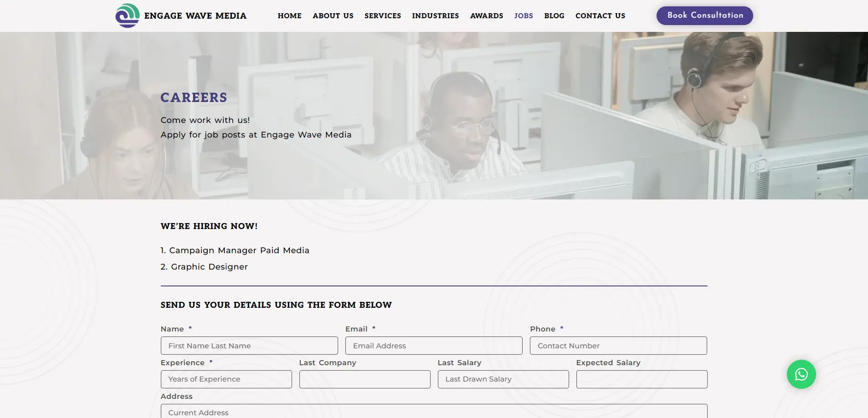The height and width of the screenshot is (418, 868).
Task: Open the WhatsApp chat floating button
Action: (x=801, y=374)
